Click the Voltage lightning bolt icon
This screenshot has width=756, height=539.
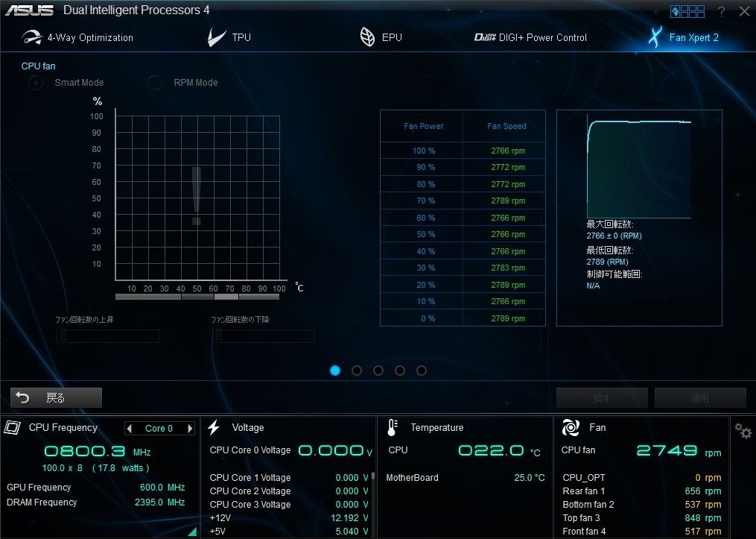tap(214, 427)
